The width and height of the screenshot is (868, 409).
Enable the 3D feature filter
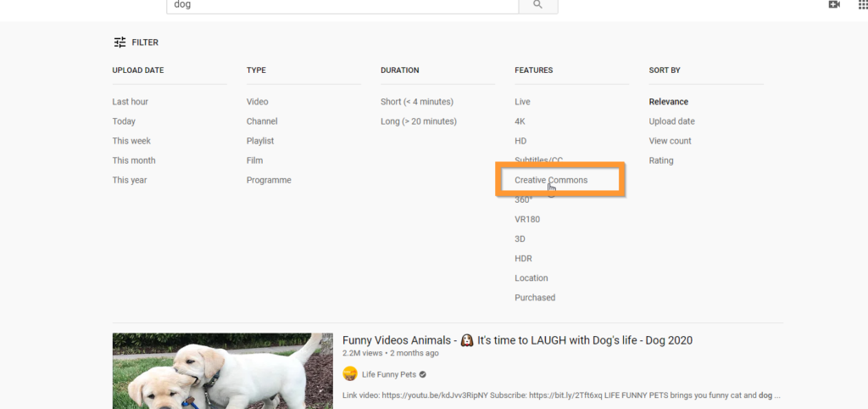point(520,238)
